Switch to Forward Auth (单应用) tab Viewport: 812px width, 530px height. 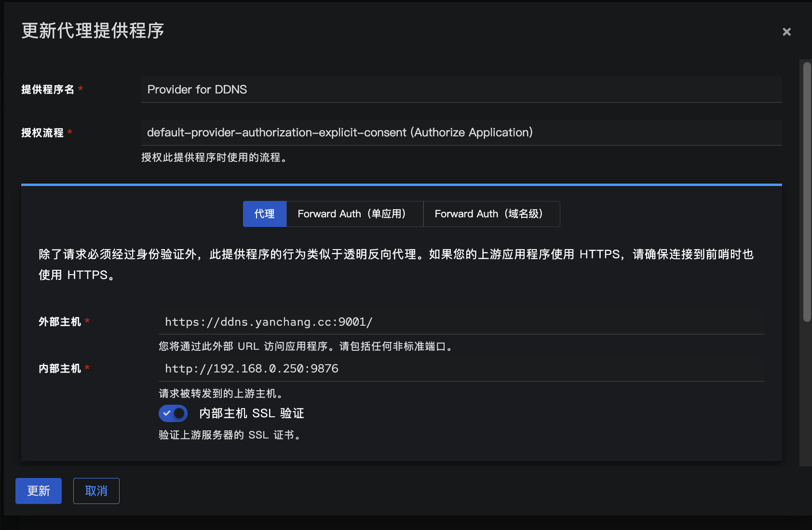tap(354, 214)
